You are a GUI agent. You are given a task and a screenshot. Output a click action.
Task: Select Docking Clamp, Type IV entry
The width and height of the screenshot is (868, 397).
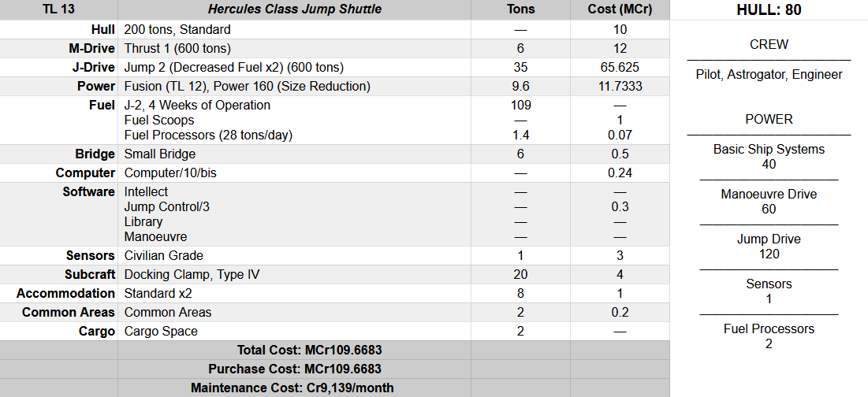tap(192, 274)
